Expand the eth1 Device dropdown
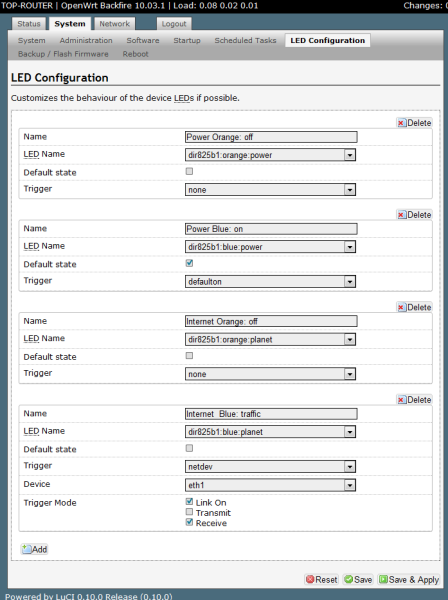The height and width of the screenshot is (600, 448). (270, 485)
